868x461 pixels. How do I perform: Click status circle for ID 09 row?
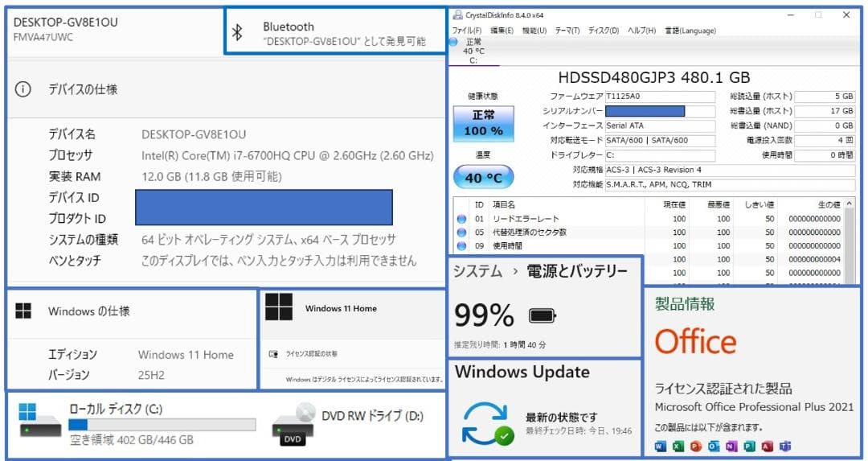tap(461, 245)
